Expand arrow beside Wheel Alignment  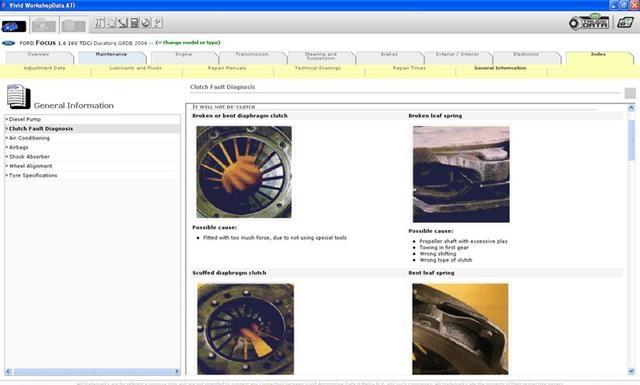7,166
